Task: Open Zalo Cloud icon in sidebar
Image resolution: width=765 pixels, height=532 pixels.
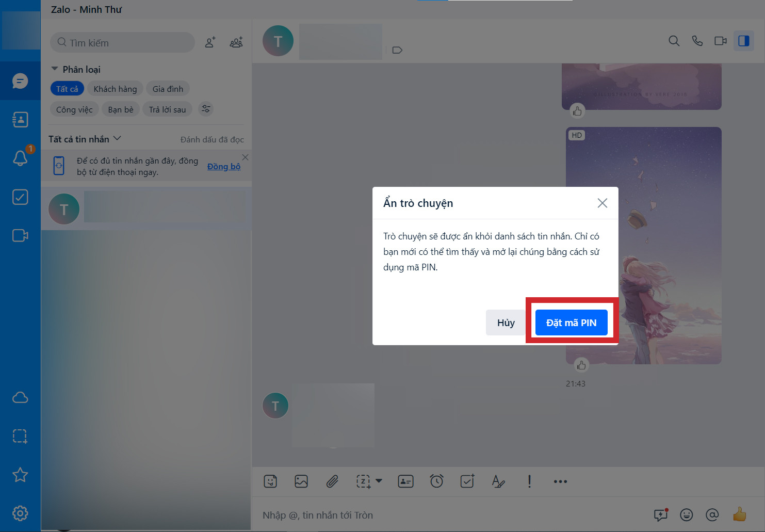Action: [x=20, y=397]
